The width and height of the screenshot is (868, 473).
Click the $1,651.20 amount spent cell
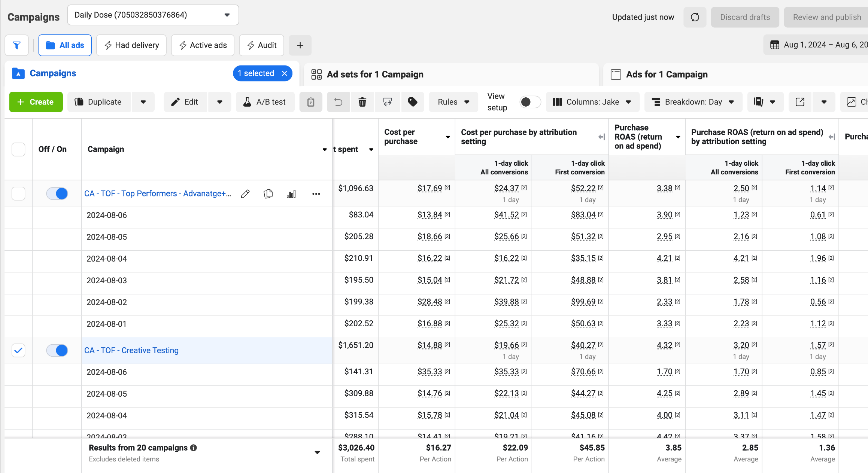pyautogui.click(x=356, y=345)
